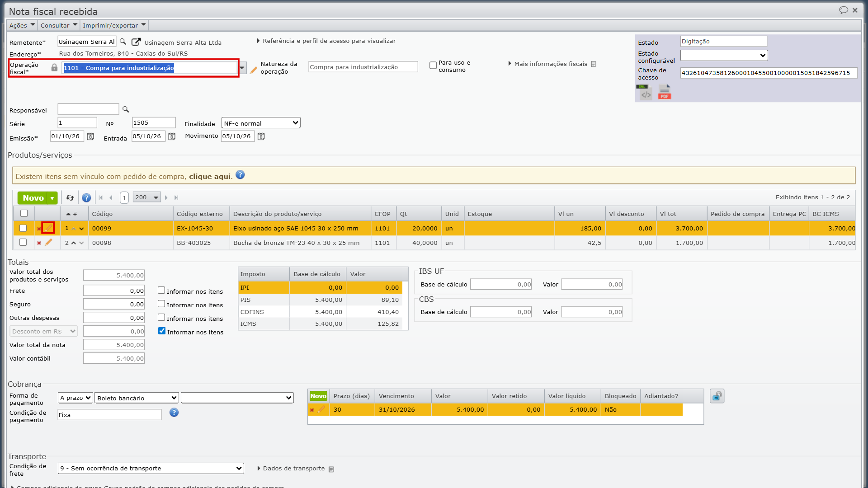Click the 'clique aqui' link

coord(210,176)
